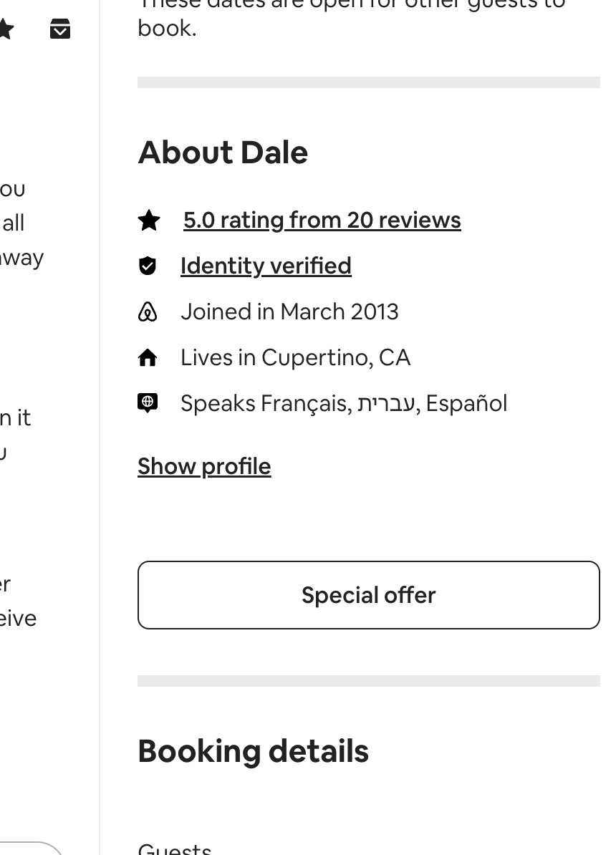616x855 pixels.
Task: Open the 5.0 rating from 20 reviews link
Action: coord(322,221)
